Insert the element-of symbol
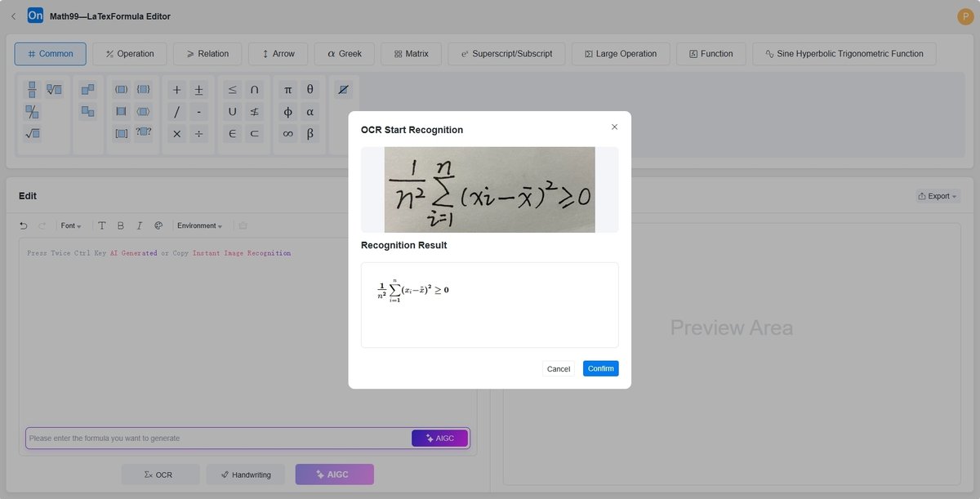Viewport: 980px width, 499px height. (x=231, y=133)
